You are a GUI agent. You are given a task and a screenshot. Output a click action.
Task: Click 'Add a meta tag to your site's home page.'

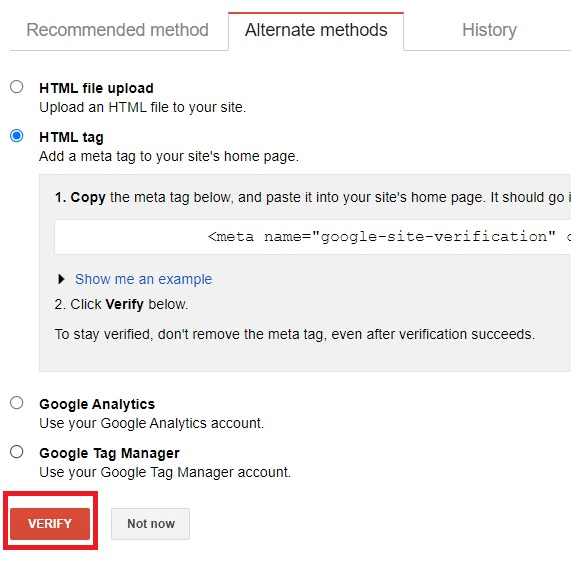[x=169, y=157]
